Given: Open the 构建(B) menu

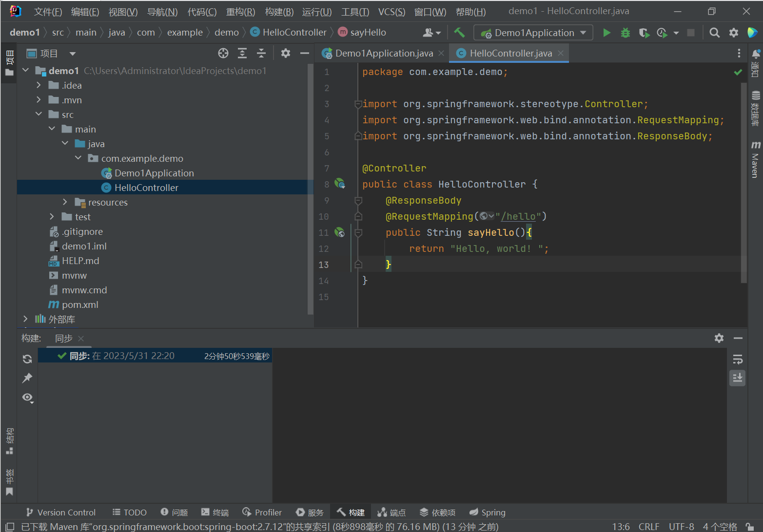Looking at the screenshot, I should pyautogui.click(x=279, y=12).
